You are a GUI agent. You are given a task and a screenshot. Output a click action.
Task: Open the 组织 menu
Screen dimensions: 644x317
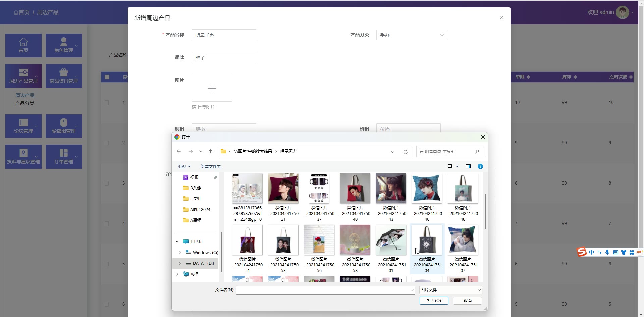tap(184, 167)
